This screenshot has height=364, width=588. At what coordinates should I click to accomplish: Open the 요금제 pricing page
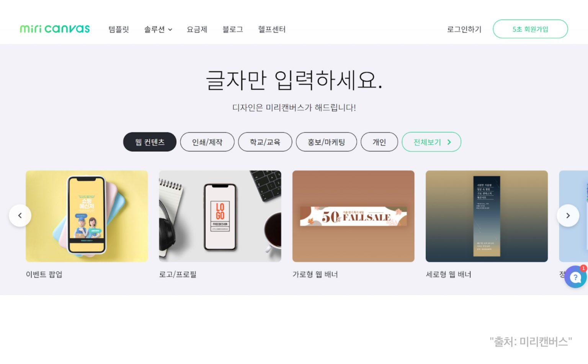[x=197, y=29]
